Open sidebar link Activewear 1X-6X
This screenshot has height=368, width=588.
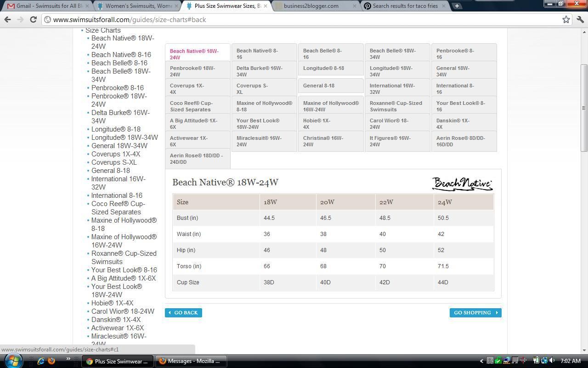tap(118, 328)
